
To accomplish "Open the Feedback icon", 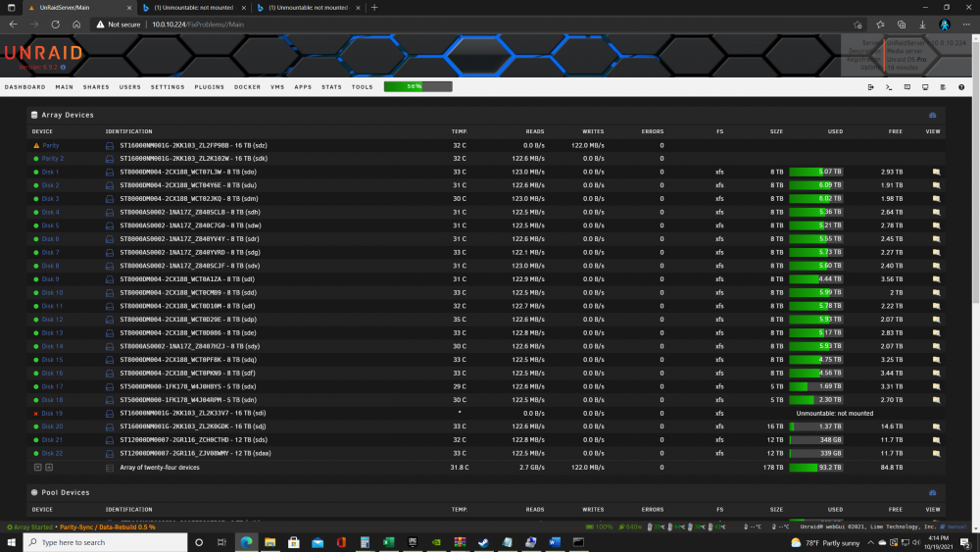I will pyautogui.click(x=906, y=87).
